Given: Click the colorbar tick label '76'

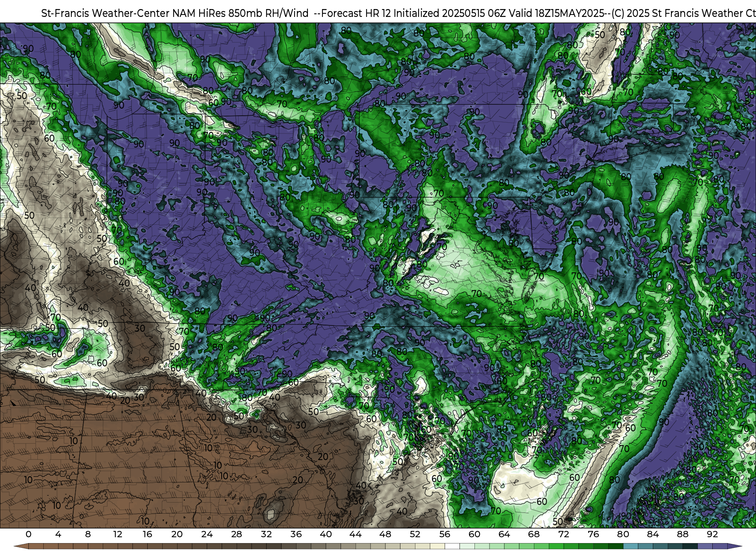Looking at the screenshot, I should pos(593,534).
